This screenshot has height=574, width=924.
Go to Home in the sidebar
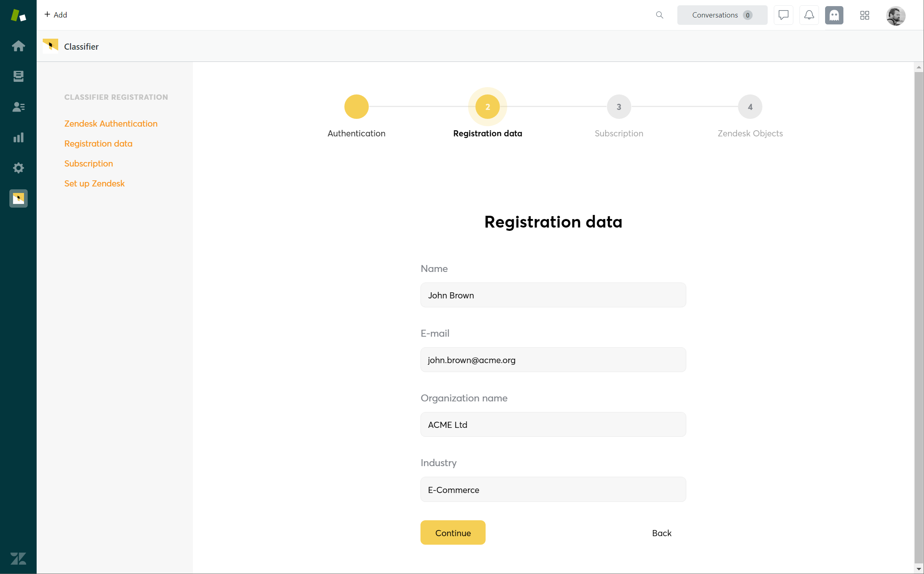coord(18,46)
